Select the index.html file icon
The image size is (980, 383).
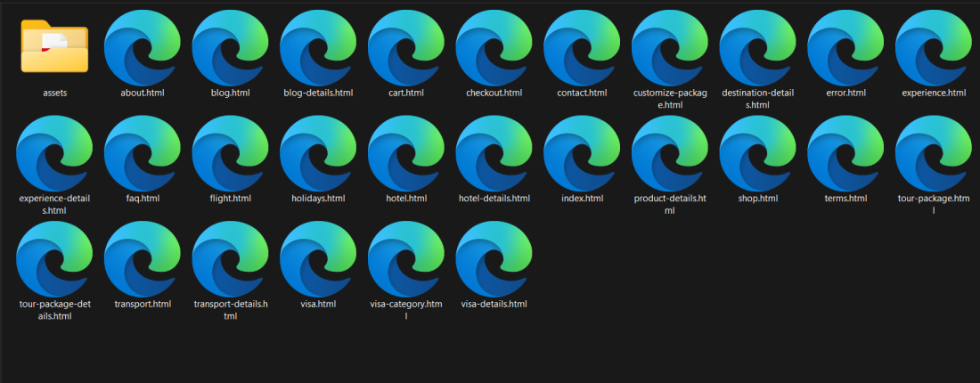click(582, 154)
